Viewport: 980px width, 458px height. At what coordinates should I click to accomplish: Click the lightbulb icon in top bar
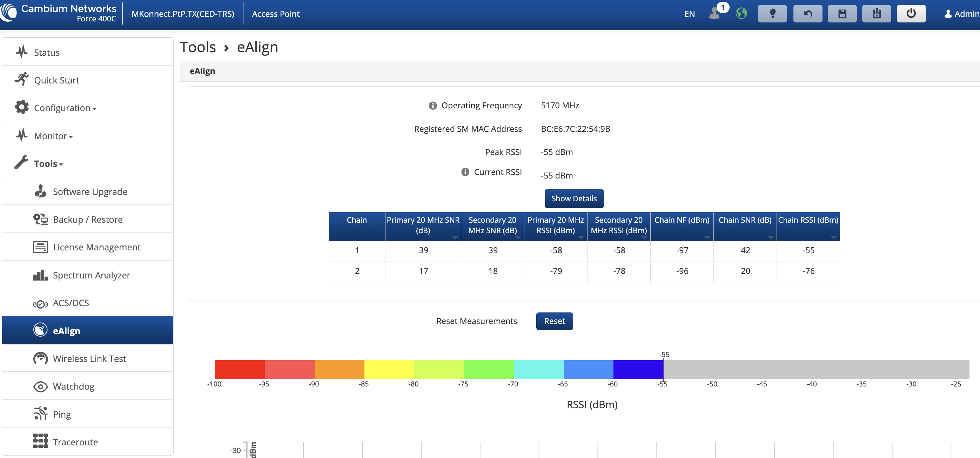(x=772, y=14)
